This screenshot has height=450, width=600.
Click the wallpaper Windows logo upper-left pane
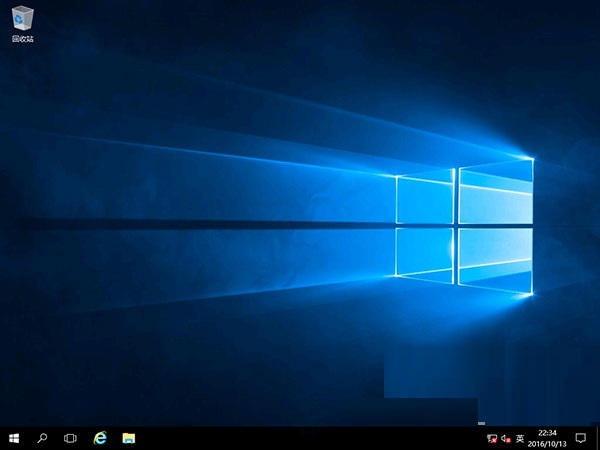[425, 200]
